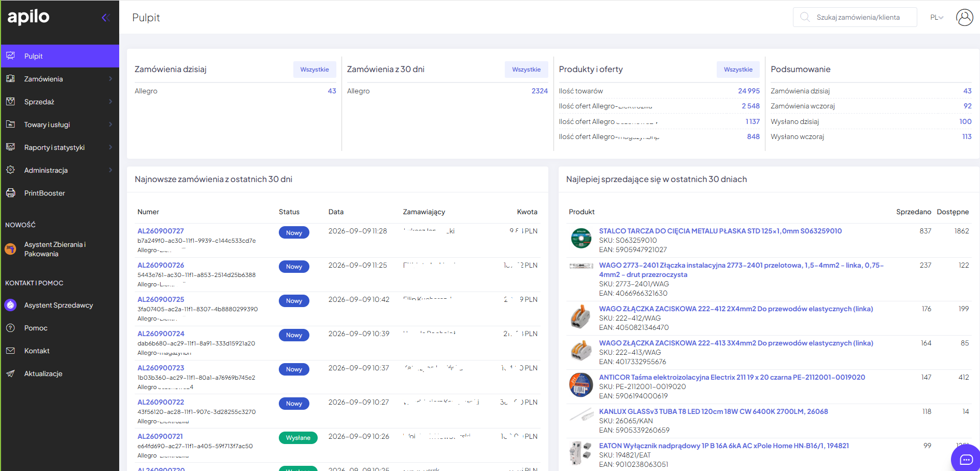Open the PrintBooster menu item
This screenshot has width=980, height=471.
tap(60, 193)
